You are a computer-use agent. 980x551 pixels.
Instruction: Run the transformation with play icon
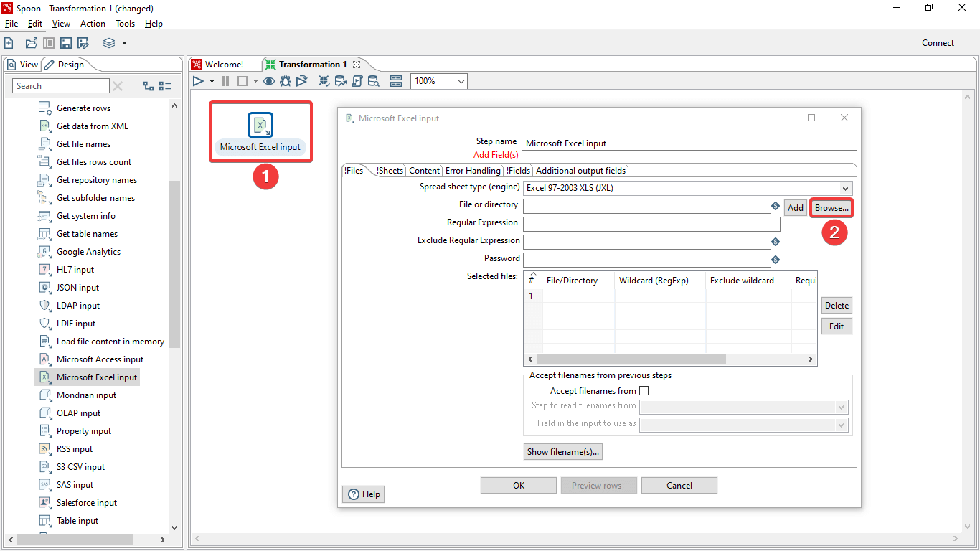tap(199, 81)
